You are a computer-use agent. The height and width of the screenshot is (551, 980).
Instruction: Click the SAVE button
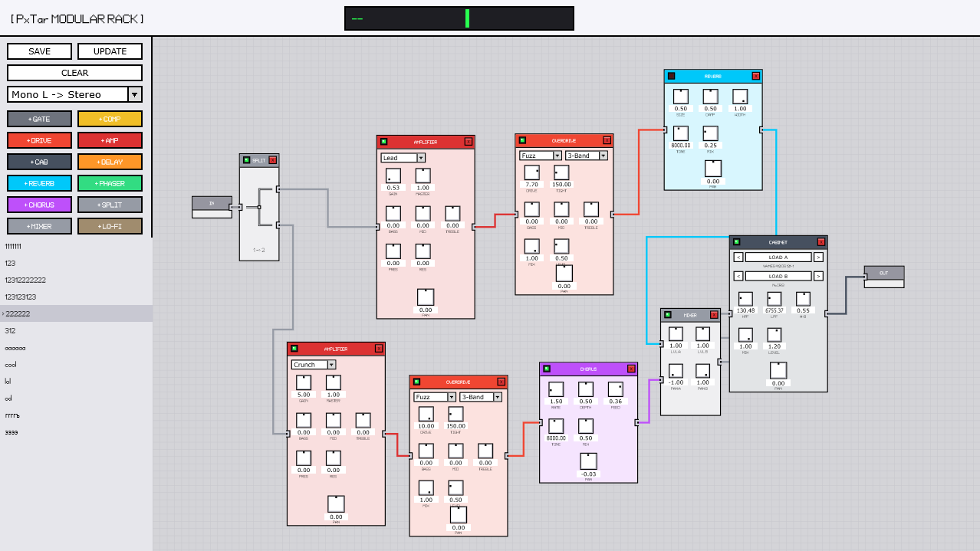pos(39,51)
